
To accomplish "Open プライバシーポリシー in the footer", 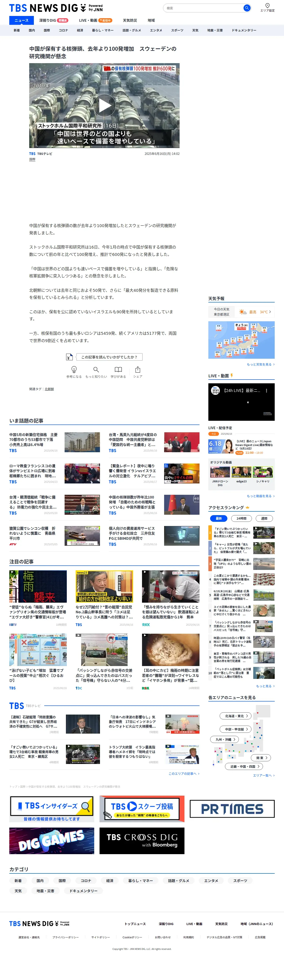I will tap(66, 937).
